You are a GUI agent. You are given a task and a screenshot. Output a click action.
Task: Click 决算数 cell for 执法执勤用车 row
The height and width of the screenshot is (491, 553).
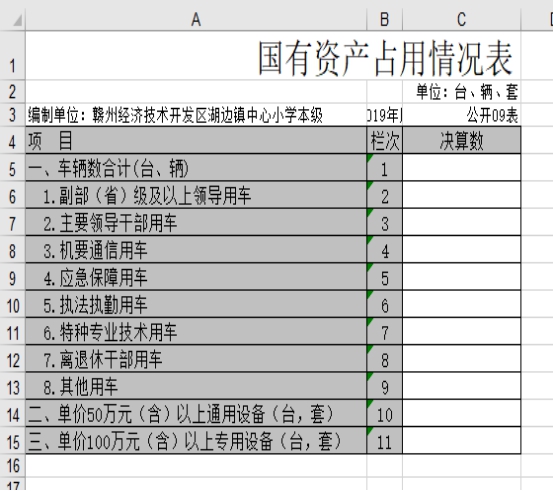[462, 304]
